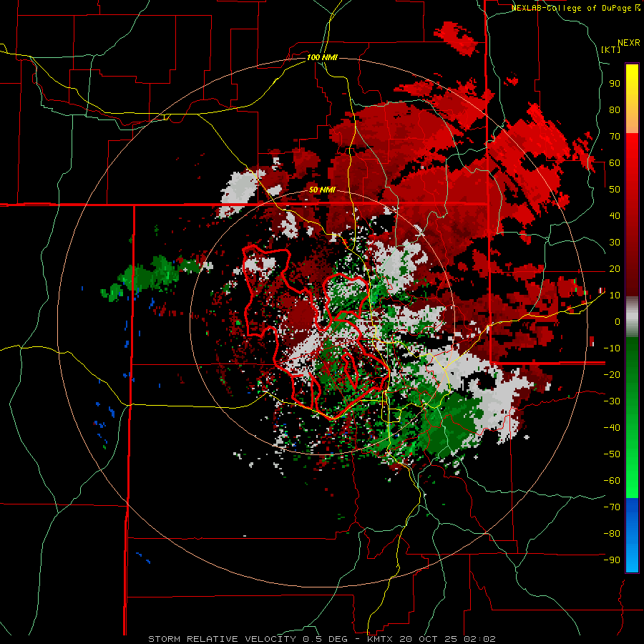Viewport: 644px width, 644px height.
Task: Select the -70 value on the velocity scale
Action: [612, 507]
